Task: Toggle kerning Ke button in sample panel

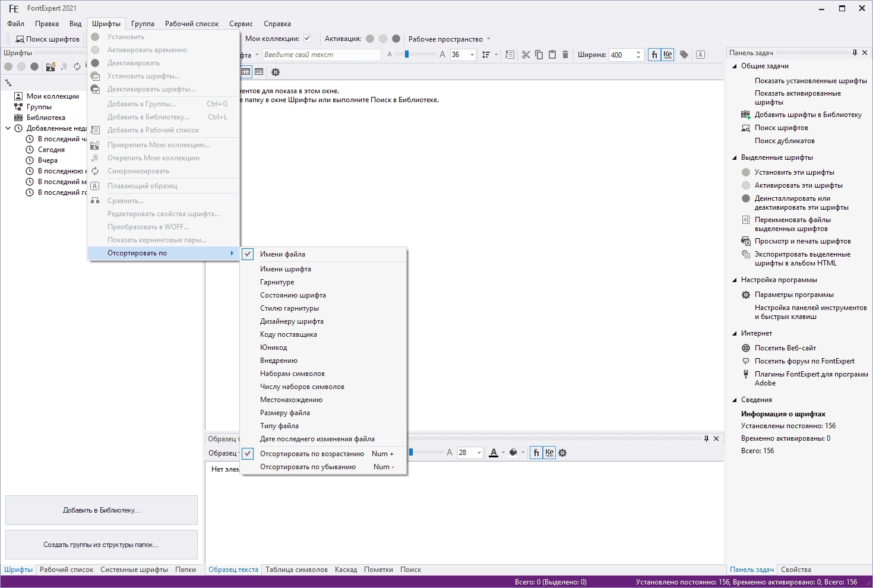Action: pyautogui.click(x=549, y=453)
